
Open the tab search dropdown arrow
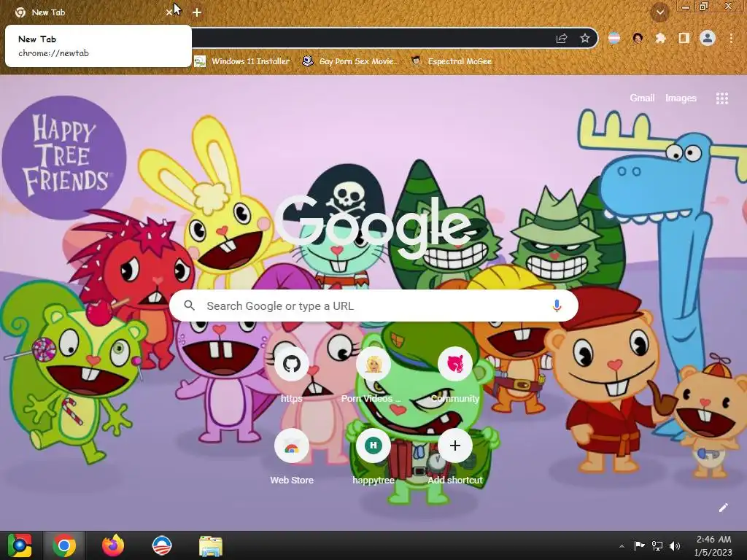click(659, 12)
